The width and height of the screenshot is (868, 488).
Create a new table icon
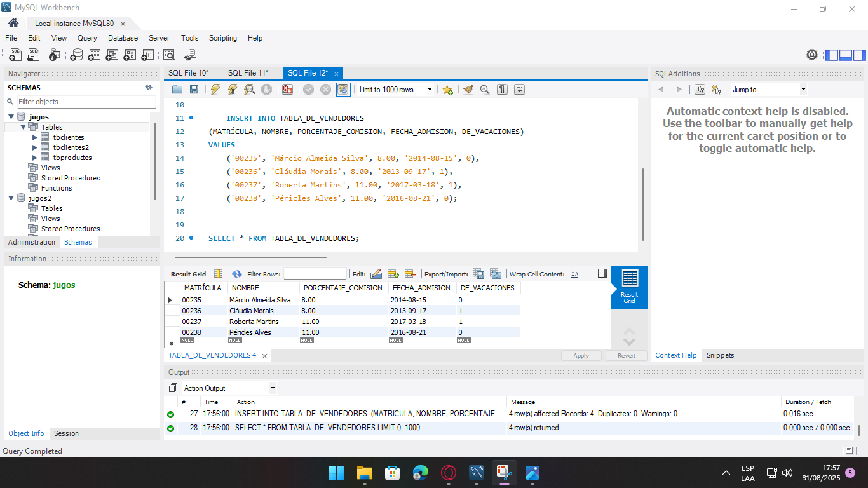click(x=94, y=55)
